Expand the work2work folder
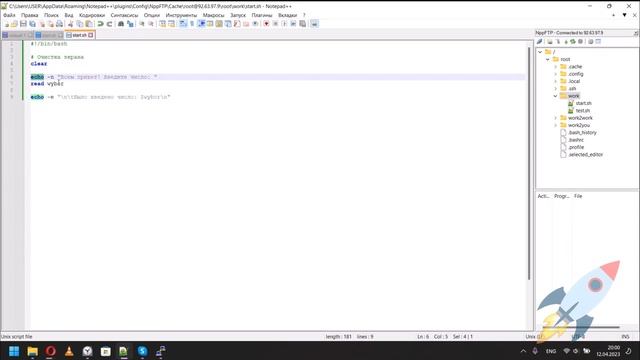 (556, 118)
